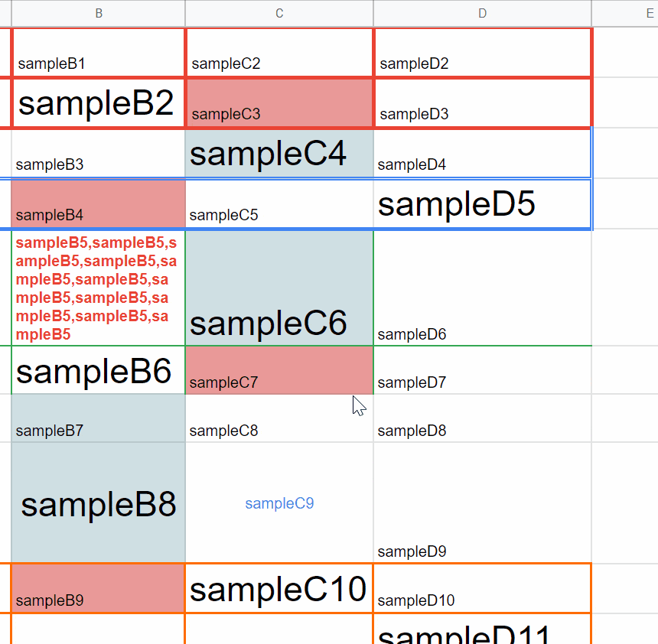Click cell sampleD6
The height and width of the screenshot is (644, 658).
[482, 288]
